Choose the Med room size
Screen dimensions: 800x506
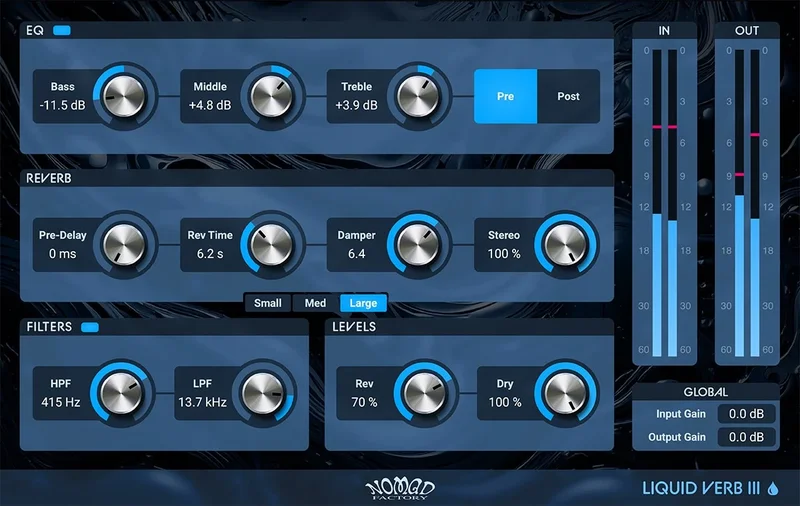[x=315, y=303]
